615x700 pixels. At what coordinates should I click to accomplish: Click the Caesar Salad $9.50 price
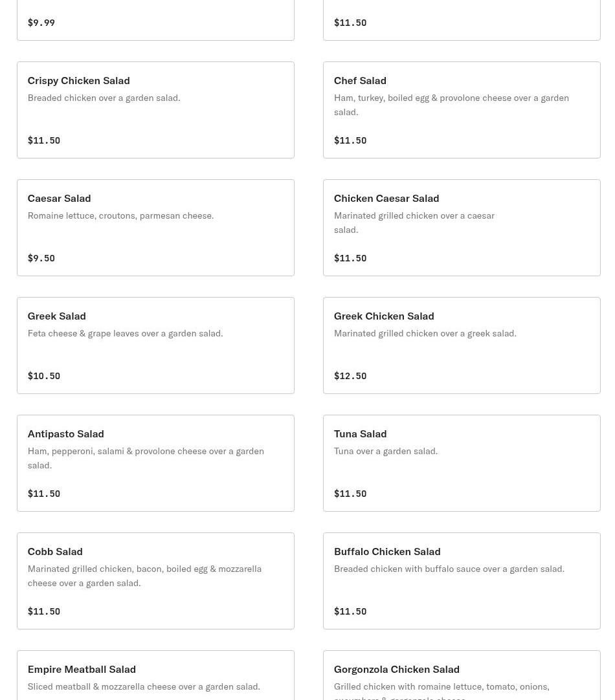coord(41,258)
